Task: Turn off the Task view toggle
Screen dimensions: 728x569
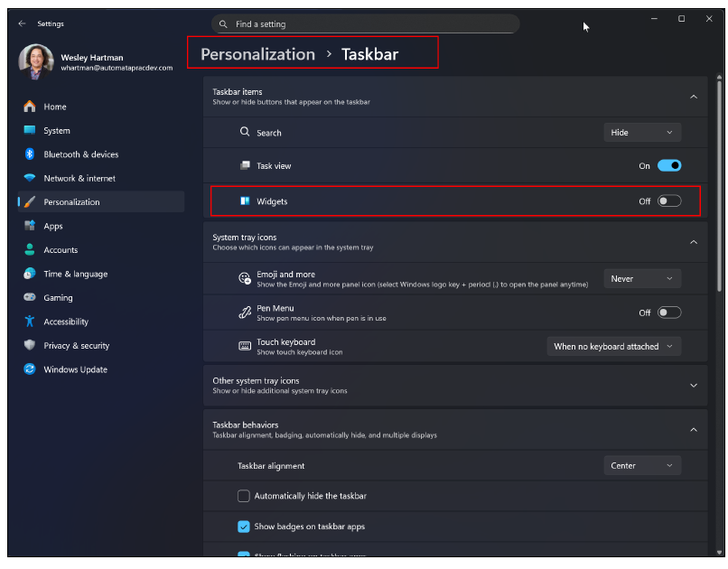Action: pyautogui.click(x=669, y=166)
